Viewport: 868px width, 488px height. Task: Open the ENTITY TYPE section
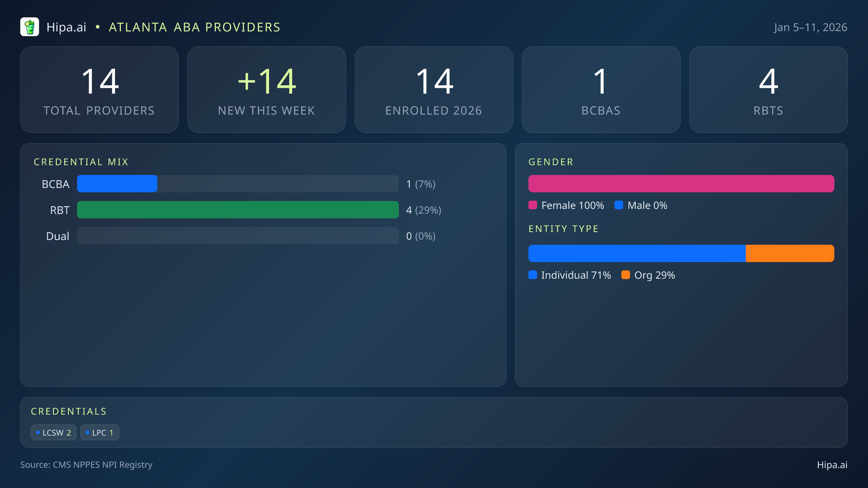[x=563, y=228]
